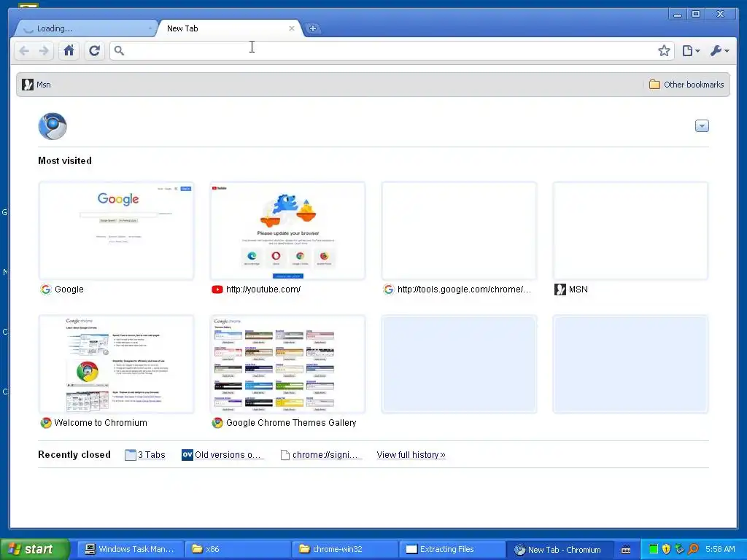Screen dimensions: 747x560
Task: Reopen the Old versions o... closed tab
Action: tap(229, 455)
